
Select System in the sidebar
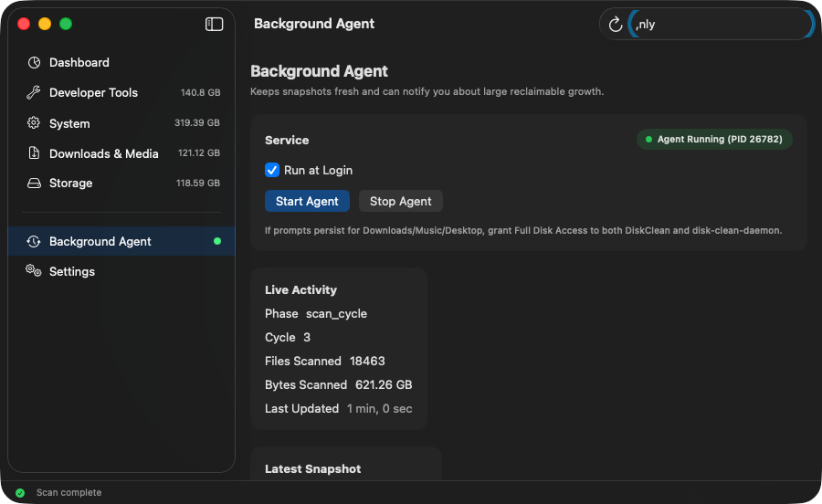121,123
